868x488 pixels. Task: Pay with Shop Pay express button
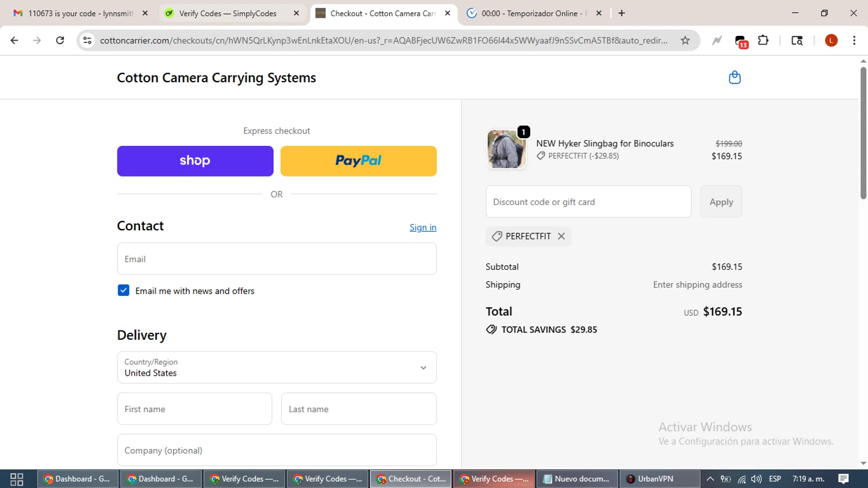point(195,161)
